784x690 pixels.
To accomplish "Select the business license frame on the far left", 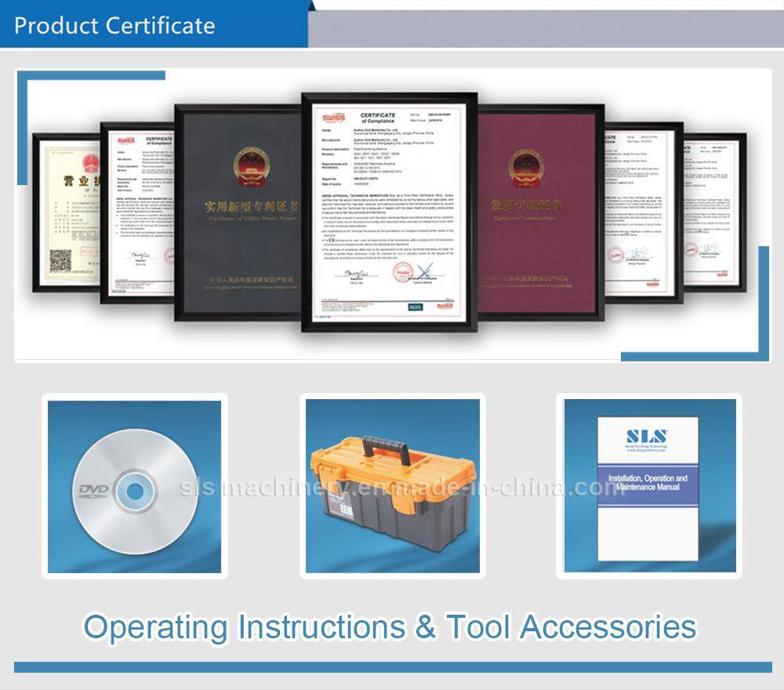I will [67, 213].
